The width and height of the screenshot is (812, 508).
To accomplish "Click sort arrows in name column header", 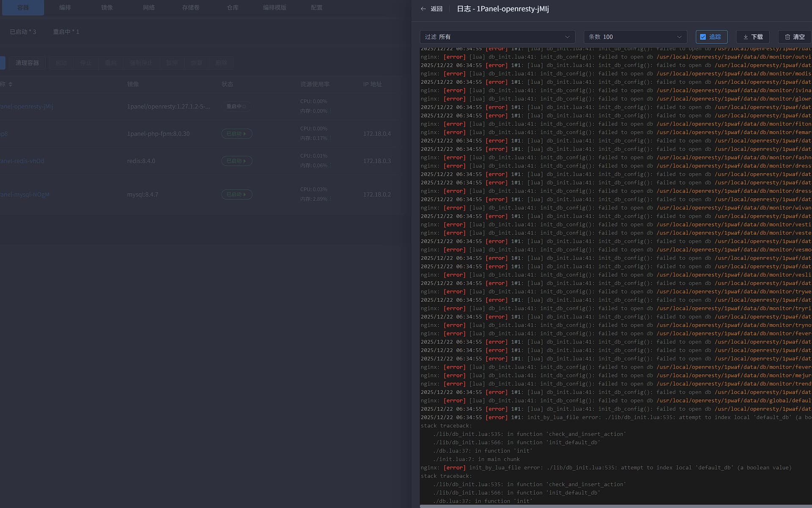I will pos(11,84).
